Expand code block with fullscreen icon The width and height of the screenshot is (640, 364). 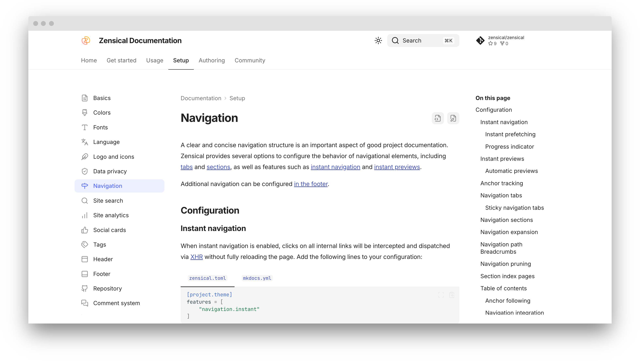tap(441, 295)
